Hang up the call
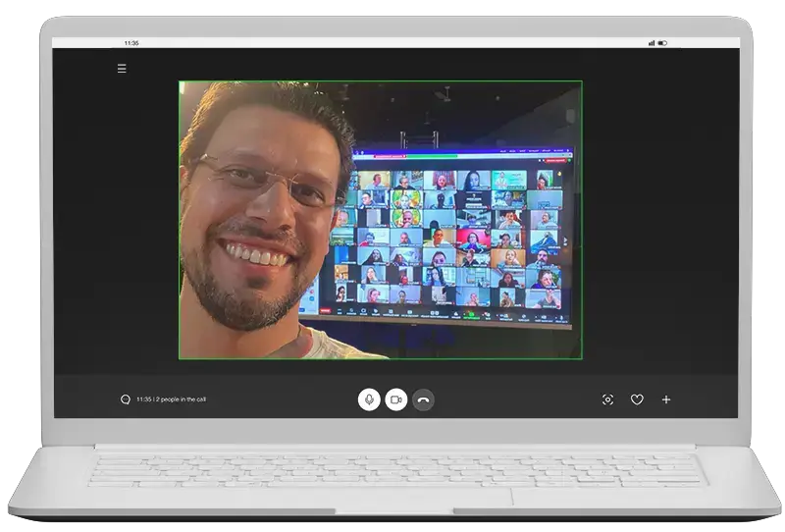 pyautogui.click(x=423, y=399)
